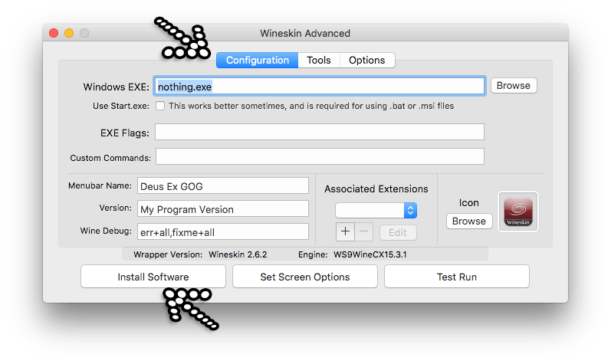Click the 'WS9WineCX15.3.1' engine text
Image resolution: width=611 pixels, height=364 pixels.
pyautogui.click(x=370, y=254)
